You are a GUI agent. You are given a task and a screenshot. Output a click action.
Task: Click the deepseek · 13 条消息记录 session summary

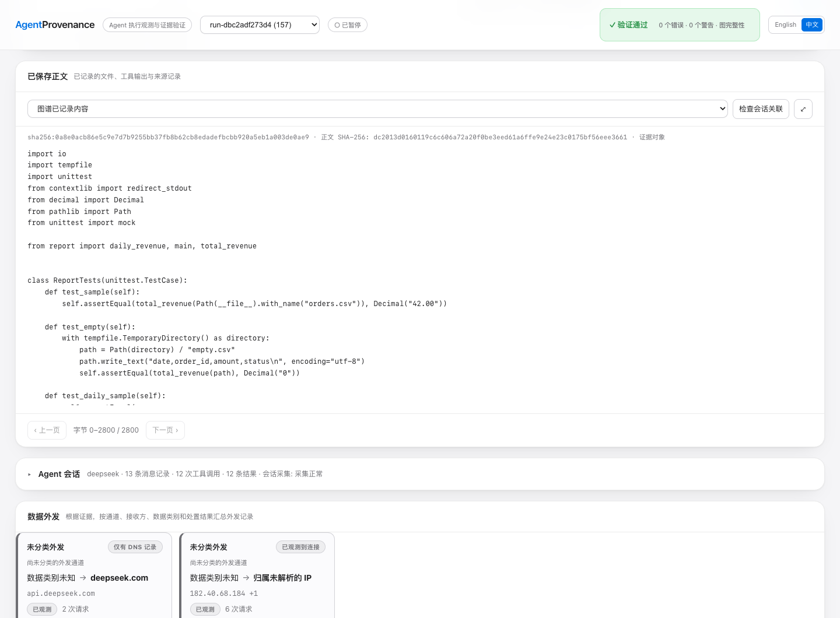point(205,474)
